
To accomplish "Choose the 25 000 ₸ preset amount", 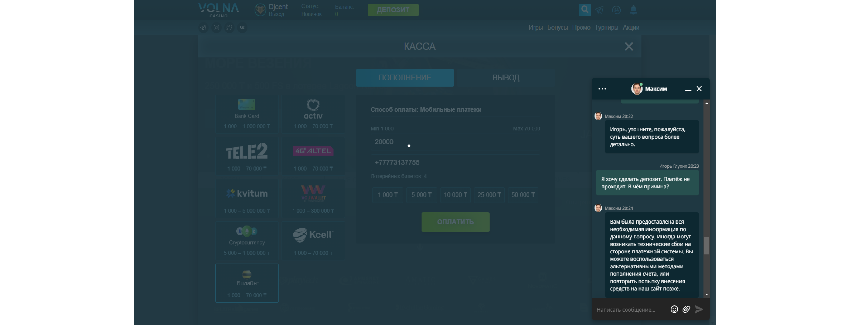I will click(489, 195).
